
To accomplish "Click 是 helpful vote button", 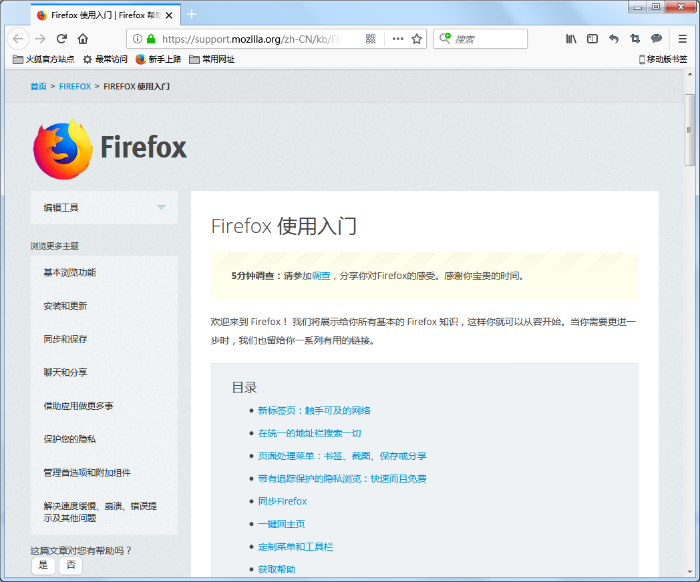I will click(43, 565).
